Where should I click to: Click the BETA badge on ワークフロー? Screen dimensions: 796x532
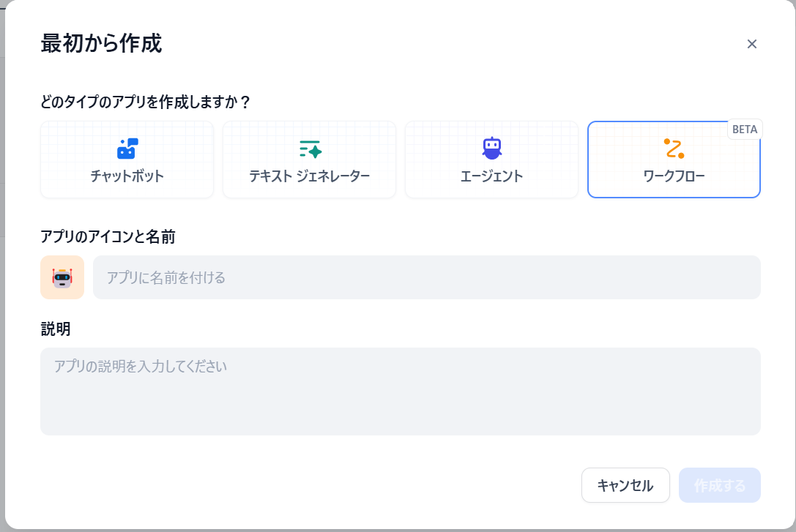click(x=745, y=130)
